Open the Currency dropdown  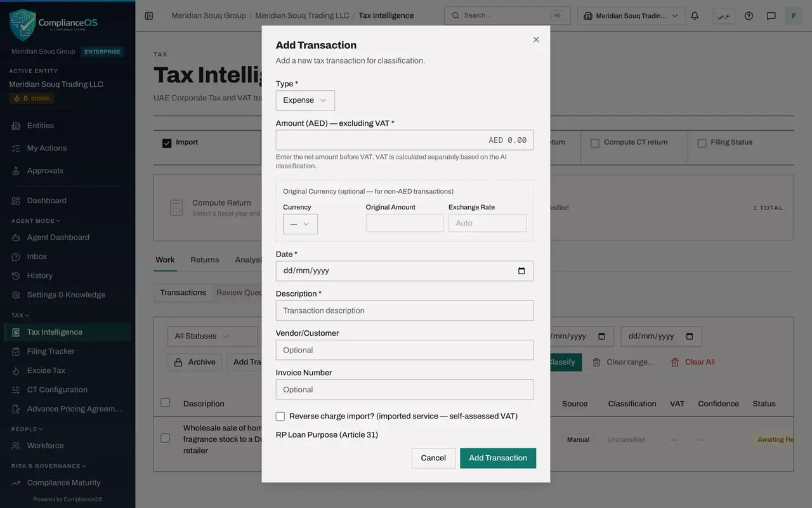[x=300, y=224]
